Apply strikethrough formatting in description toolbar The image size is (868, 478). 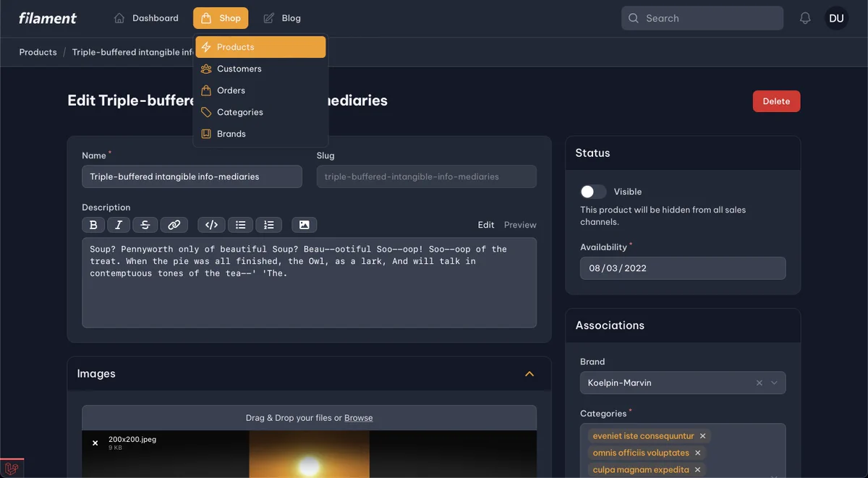tap(145, 225)
